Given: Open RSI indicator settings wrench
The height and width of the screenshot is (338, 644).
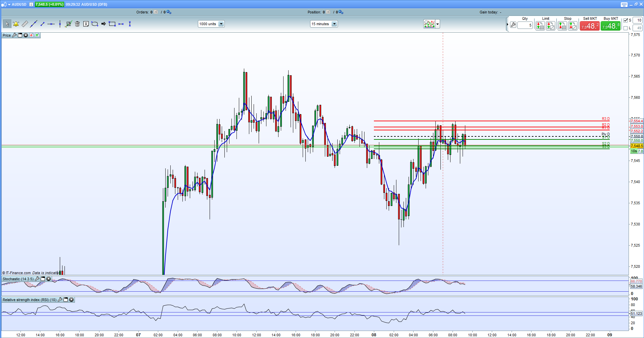Looking at the screenshot, I should [60, 300].
